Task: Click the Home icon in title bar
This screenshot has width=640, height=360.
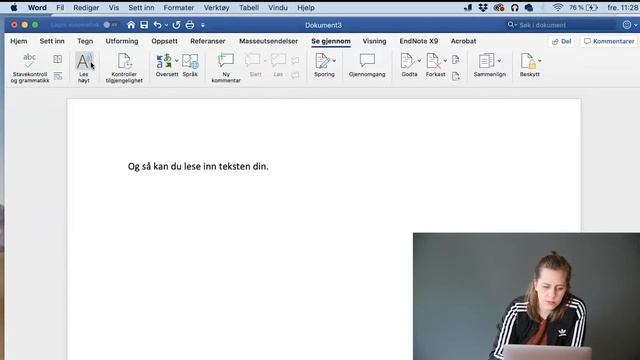Action: tap(131, 25)
